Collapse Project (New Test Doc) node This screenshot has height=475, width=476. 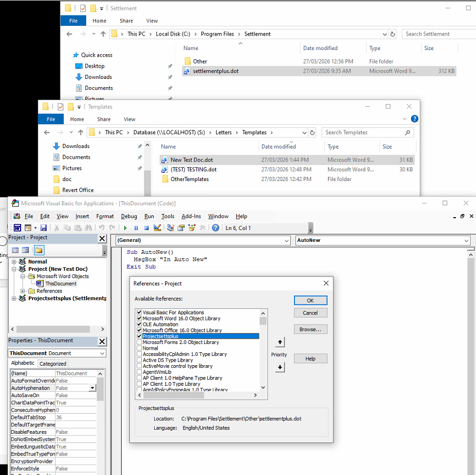point(14,269)
